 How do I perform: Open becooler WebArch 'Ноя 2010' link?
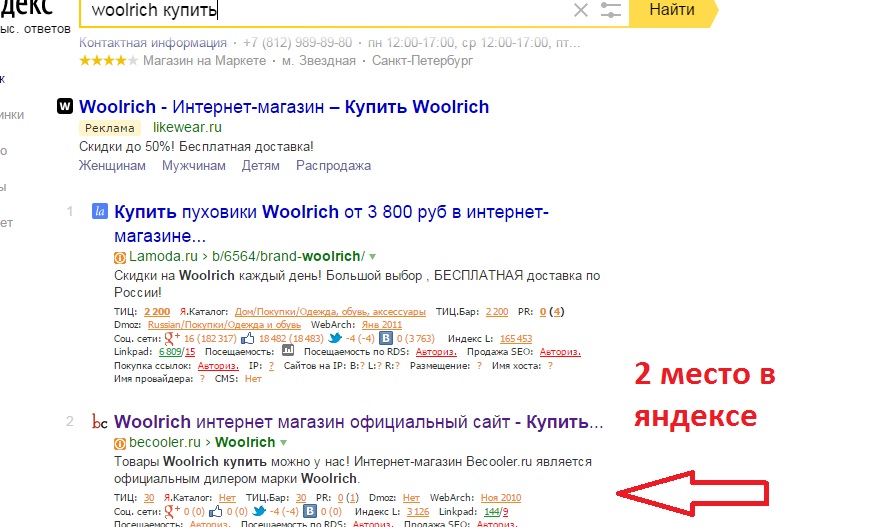pyautogui.click(x=501, y=498)
